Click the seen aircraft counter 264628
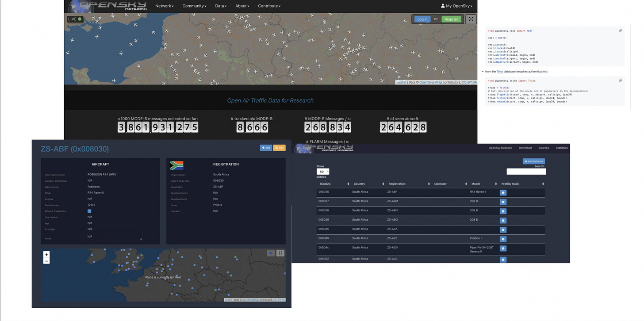Screen dimensions: 644x321 [403, 127]
